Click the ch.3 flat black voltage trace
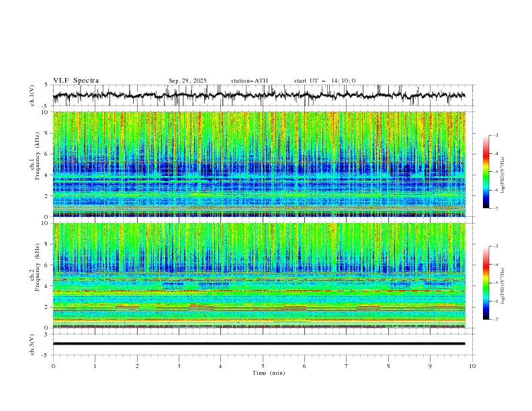 click(x=259, y=344)
